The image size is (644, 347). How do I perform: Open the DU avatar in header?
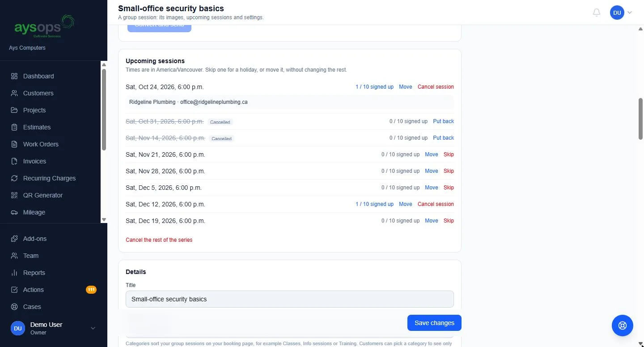pos(617,13)
